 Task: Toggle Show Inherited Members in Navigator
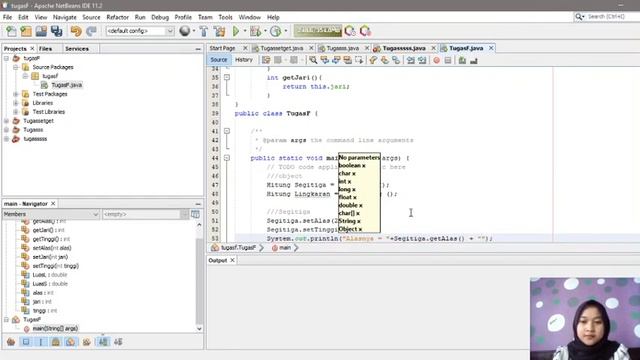click(11, 342)
